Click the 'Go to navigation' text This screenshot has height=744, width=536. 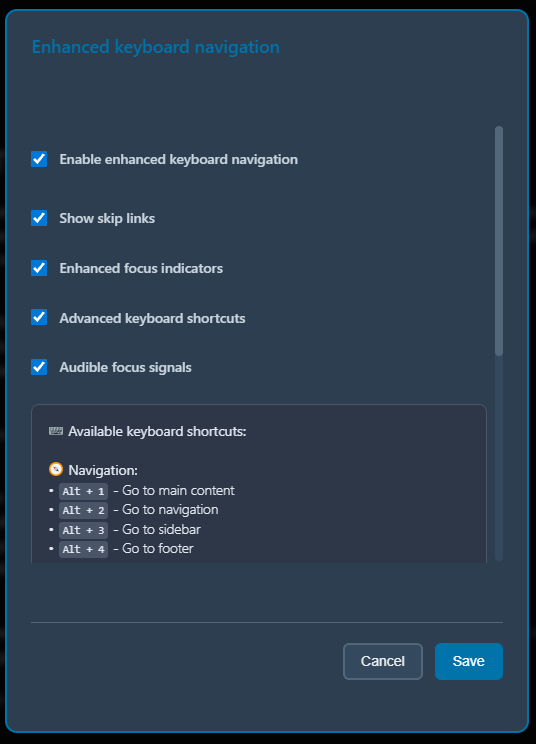(x=170, y=510)
